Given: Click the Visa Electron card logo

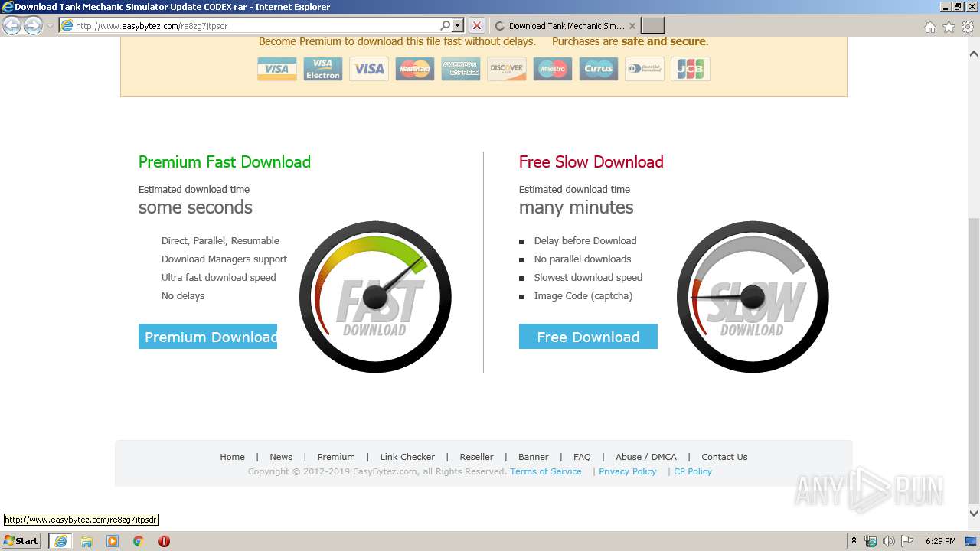Looking at the screenshot, I should [x=322, y=69].
